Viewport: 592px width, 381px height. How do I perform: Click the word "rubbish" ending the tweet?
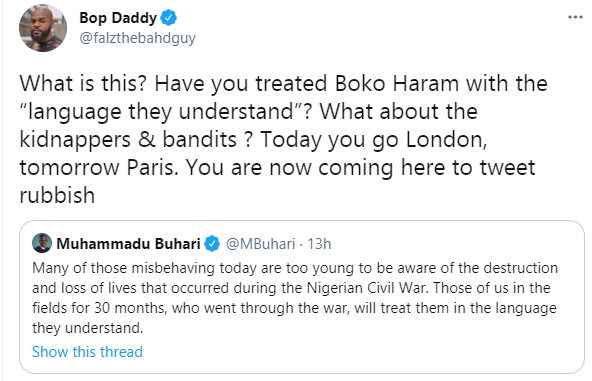(57, 195)
